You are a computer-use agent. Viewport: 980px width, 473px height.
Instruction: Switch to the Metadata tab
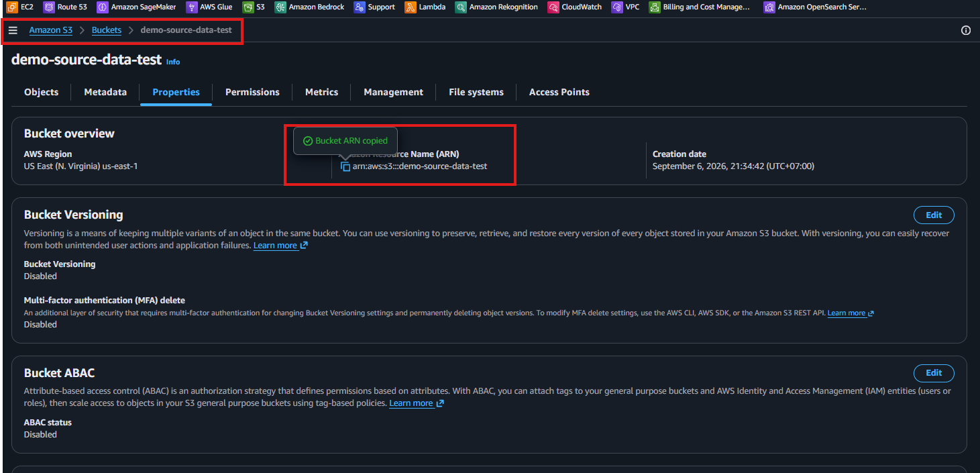[x=105, y=92]
